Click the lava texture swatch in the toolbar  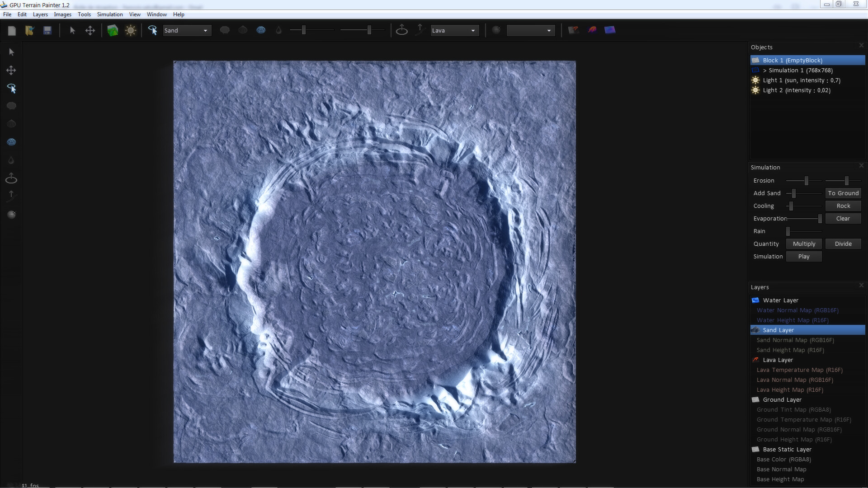pyautogui.click(x=592, y=30)
